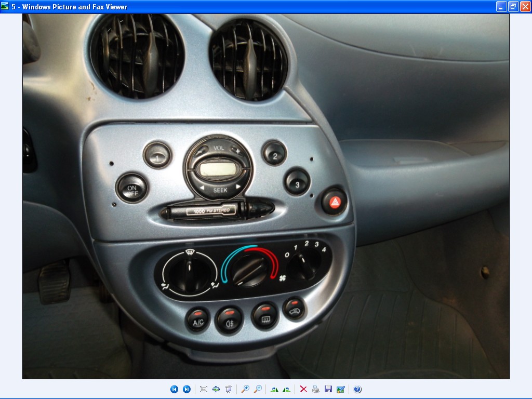Fit image to window with Best Fit
Screen dimensions: 532x399
pos(204,389)
